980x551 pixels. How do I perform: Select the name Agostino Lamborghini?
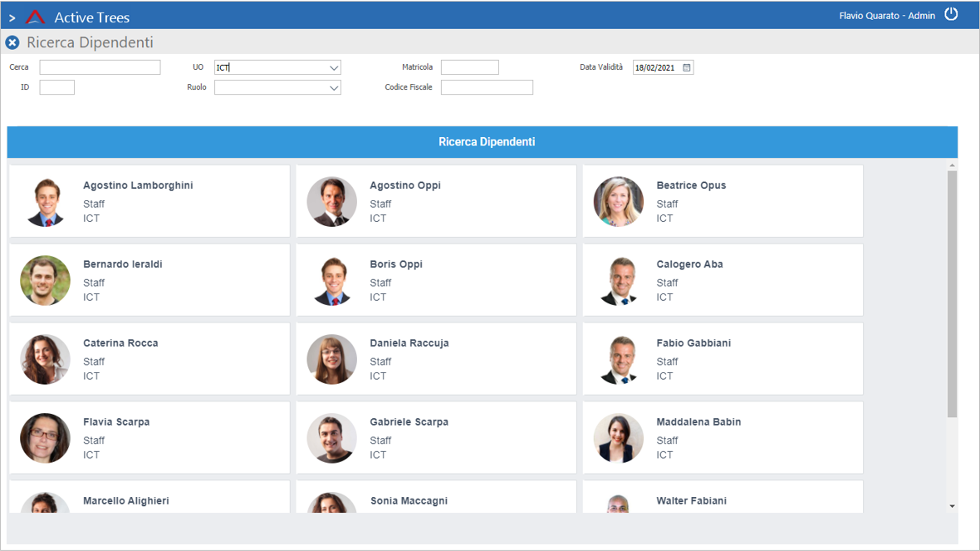138,185
